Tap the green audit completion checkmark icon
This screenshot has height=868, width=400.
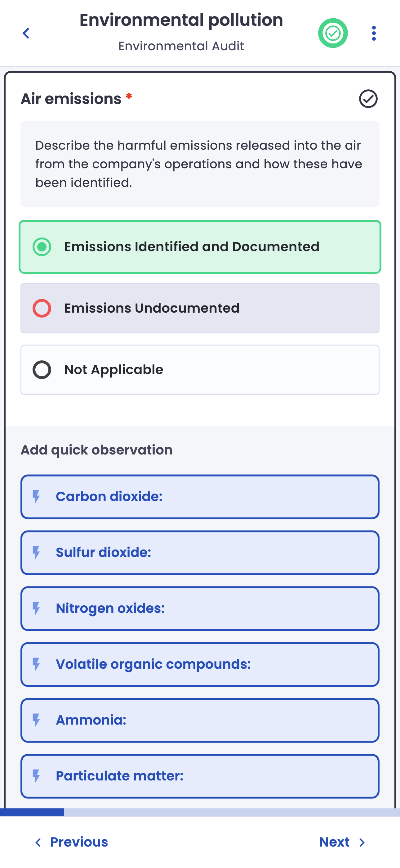[333, 33]
